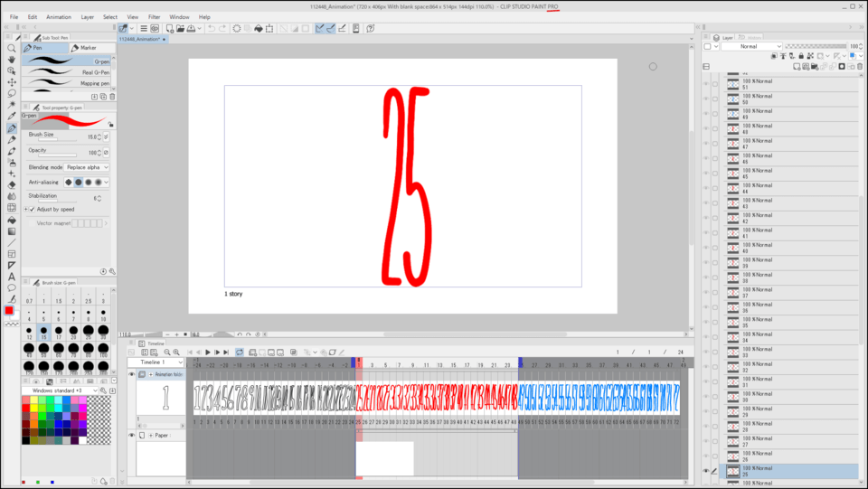This screenshot has width=868, height=489.
Task: Select brush size preset 20
Action: [x=73, y=333]
